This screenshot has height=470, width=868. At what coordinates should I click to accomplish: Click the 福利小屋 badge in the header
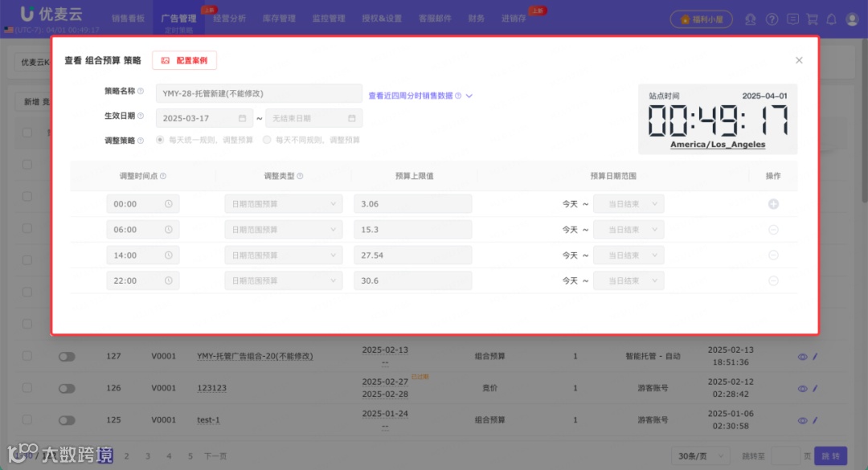tap(700, 19)
